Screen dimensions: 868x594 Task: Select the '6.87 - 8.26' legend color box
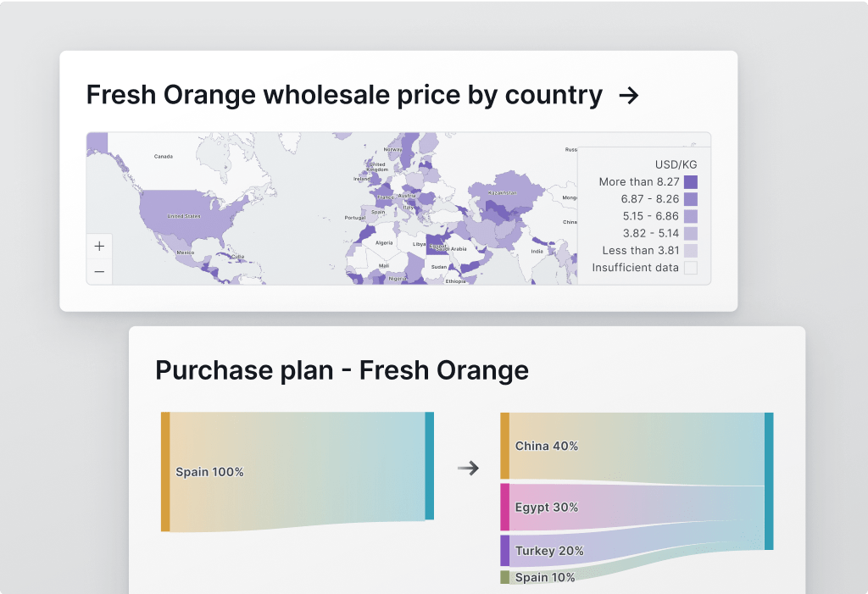pos(690,199)
